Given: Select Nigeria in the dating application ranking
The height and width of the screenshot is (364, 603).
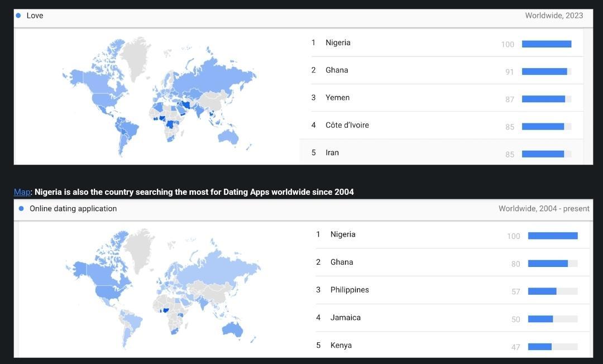Looking at the screenshot, I should point(342,234).
